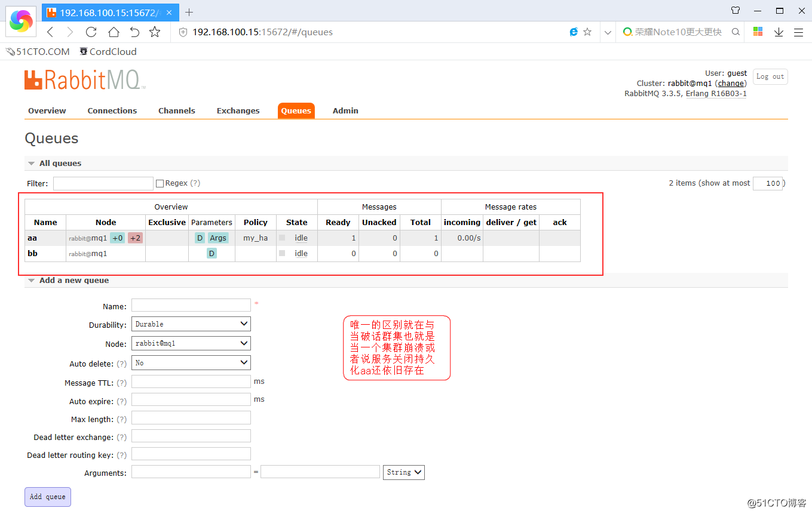
Task: Bookmark page with toolbar star icon
Action: tap(155, 32)
